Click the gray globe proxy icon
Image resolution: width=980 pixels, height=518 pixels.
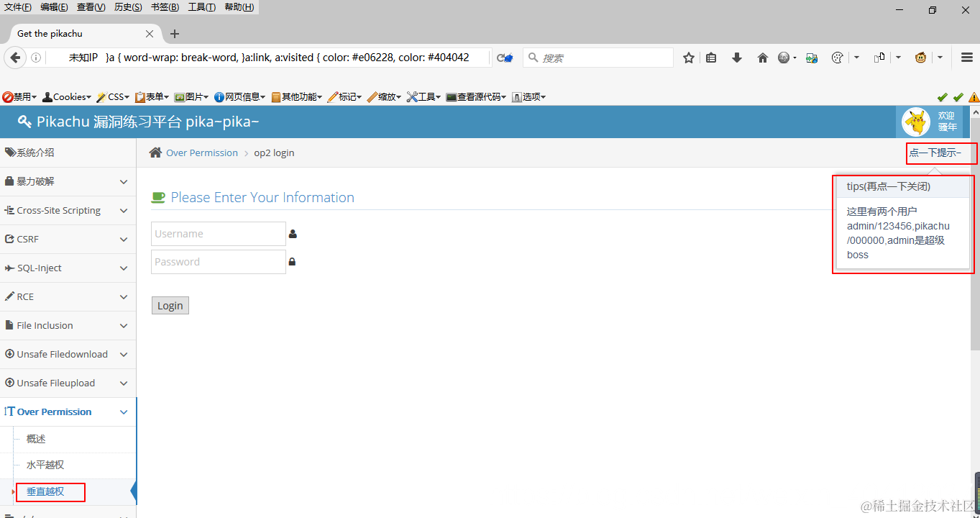coord(784,58)
